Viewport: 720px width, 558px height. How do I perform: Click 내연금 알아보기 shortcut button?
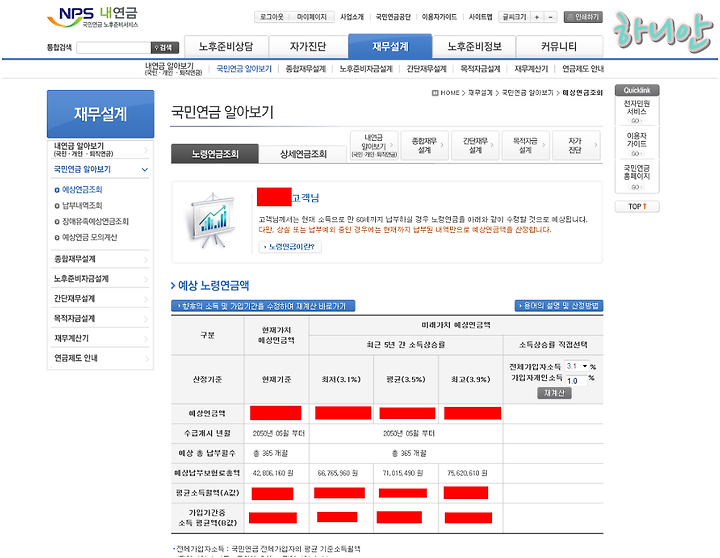pyautogui.click(x=374, y=145)
